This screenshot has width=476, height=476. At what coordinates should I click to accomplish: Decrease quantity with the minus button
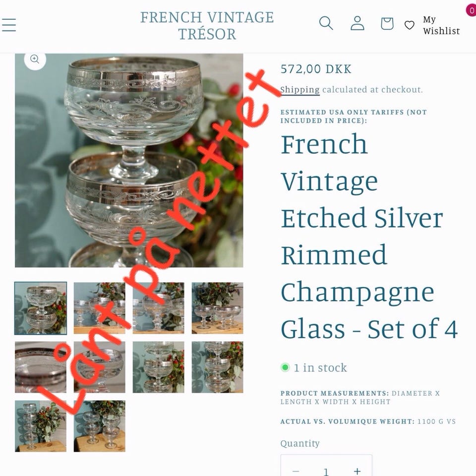point(296,471)
